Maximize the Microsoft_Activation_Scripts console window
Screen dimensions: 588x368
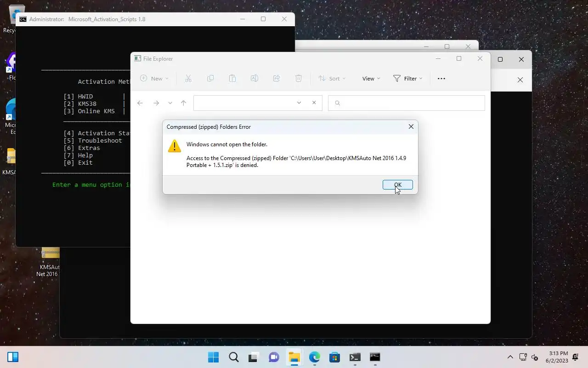pos(263,19)
